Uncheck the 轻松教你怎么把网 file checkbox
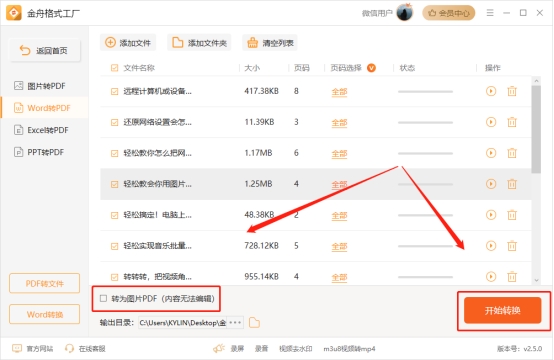554x360 pixels. click(114, 153)
